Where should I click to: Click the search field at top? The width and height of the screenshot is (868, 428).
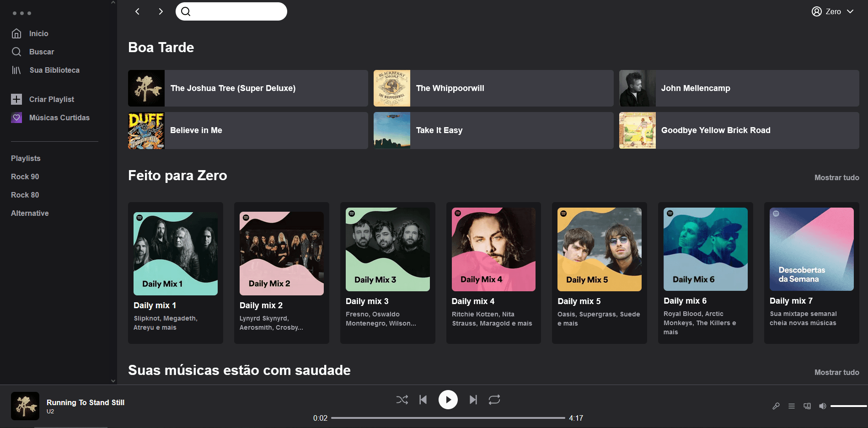point(231,11)
